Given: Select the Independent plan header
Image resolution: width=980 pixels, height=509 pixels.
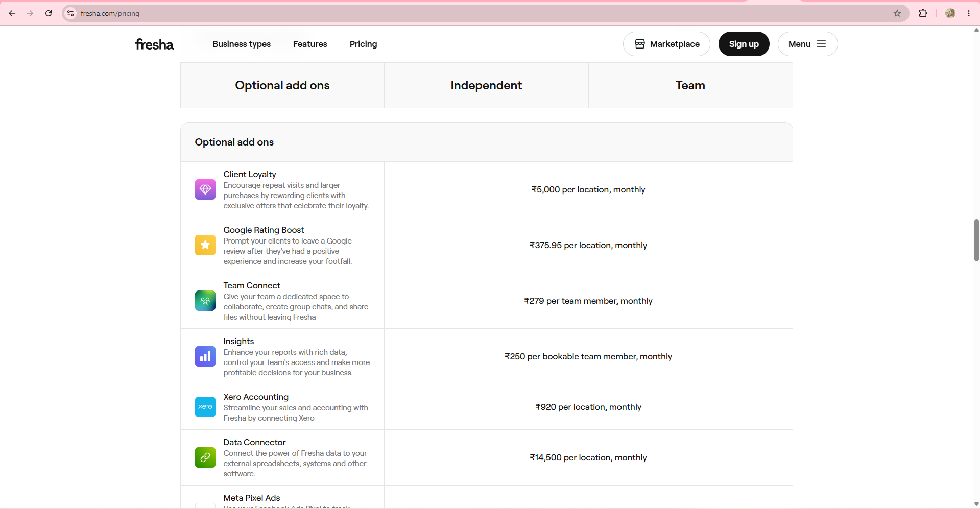Looking at the screenshot, I should point(486,85).
